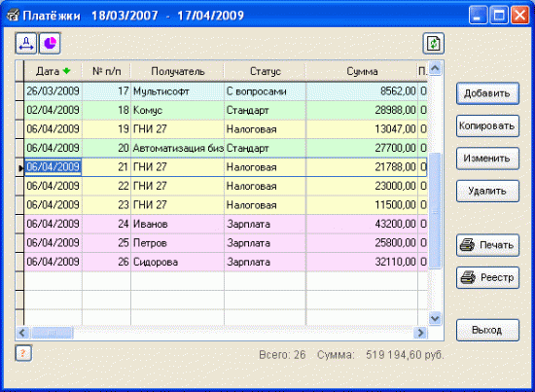Select the Иванов recipient cell

point(177,224)
